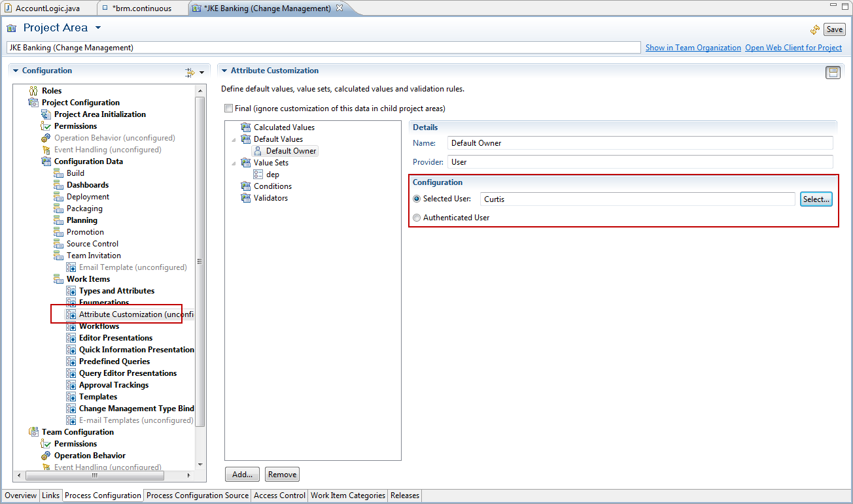853x504 pixels.
Task: Switch to the AccountLogic.java editor tab
Action: 47,8
